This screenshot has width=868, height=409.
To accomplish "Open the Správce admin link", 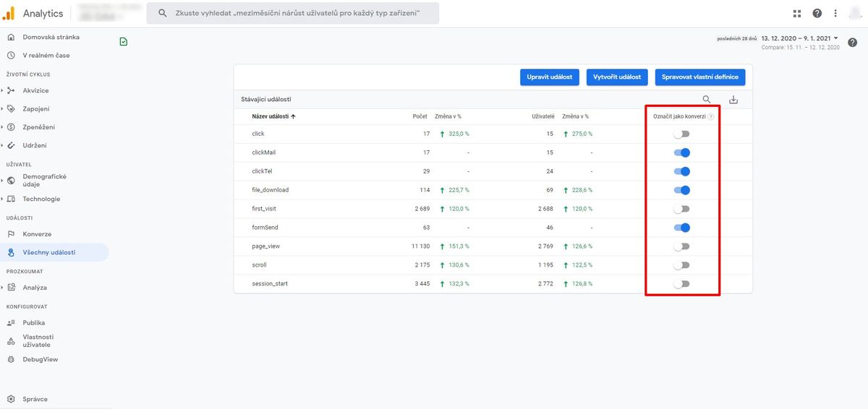I will click(35, 399).
